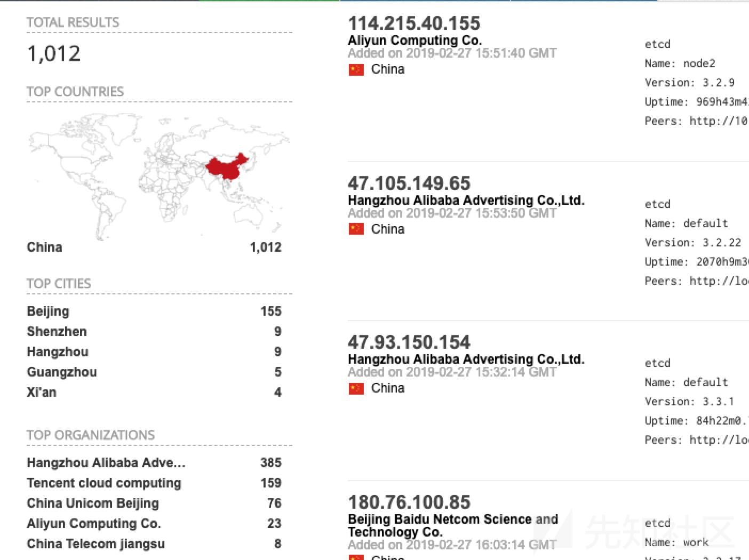749x560 pixels.
Task: Click the China flag icon under 114.215.40.155
Action: click(x=356, y=70)
